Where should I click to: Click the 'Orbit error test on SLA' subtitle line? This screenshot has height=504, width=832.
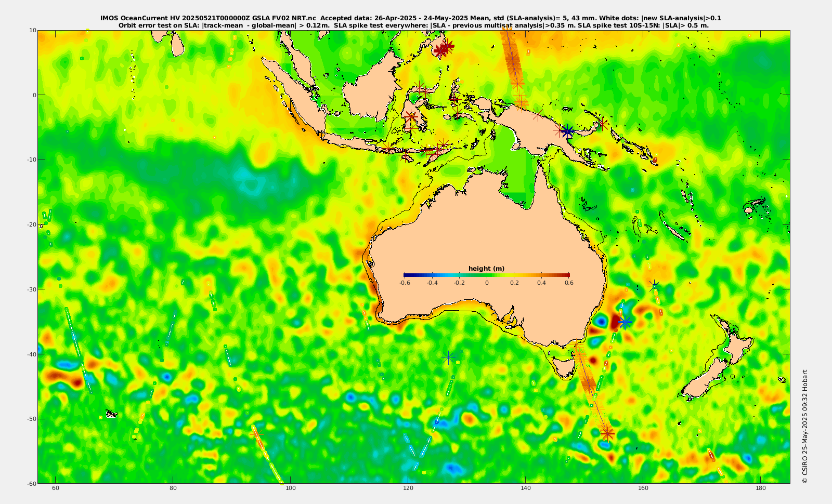click(x=413, y=25)
